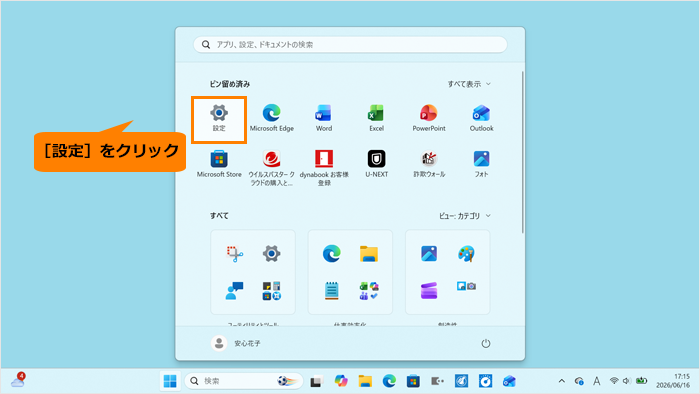
Task: Open File Explorer in the middle category group
Action: 369,253
